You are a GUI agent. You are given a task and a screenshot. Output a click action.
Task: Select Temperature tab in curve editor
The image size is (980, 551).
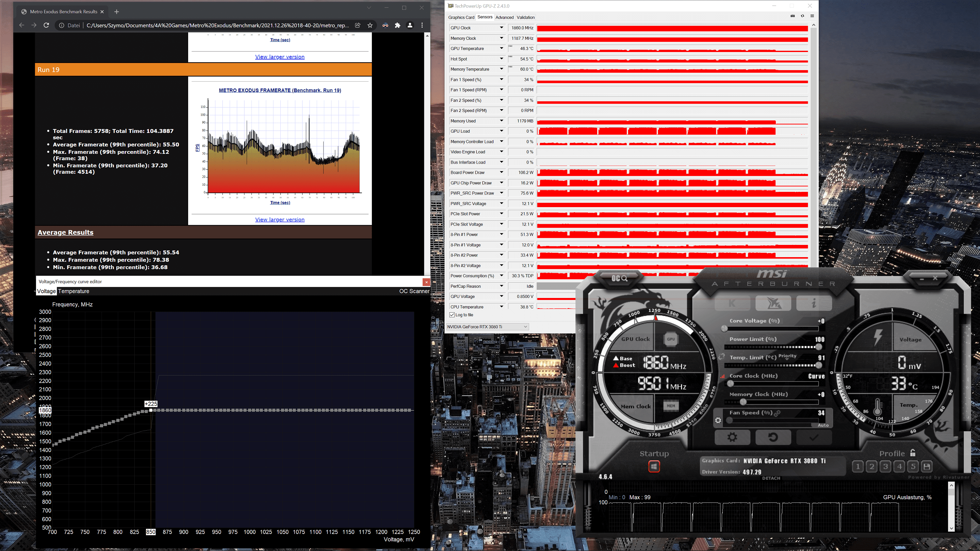point(73,291)
